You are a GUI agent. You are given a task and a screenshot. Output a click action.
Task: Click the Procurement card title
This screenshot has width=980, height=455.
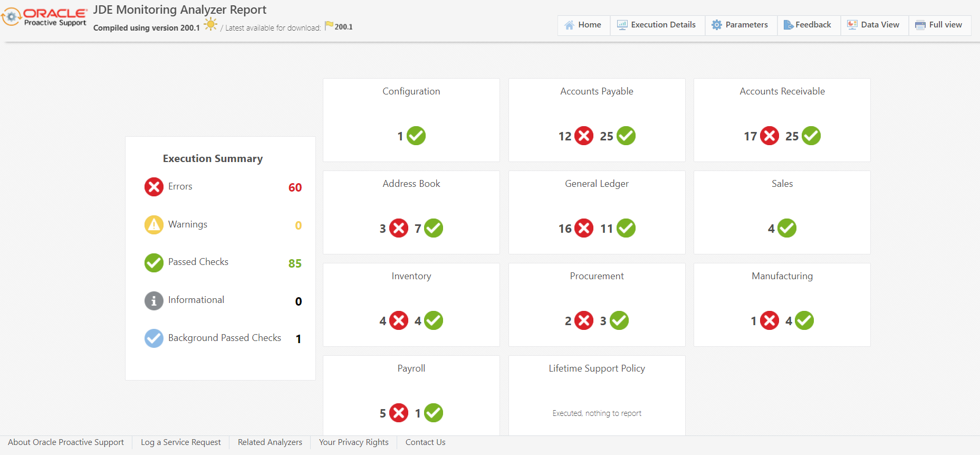597,276
